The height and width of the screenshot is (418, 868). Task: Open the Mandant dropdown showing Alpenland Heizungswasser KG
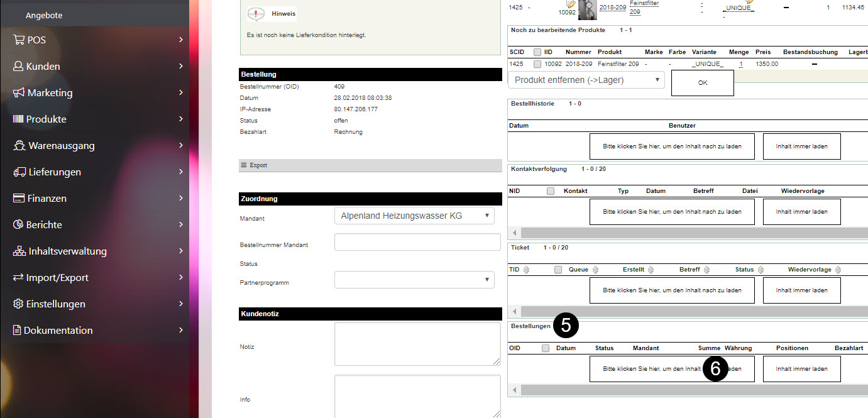[x=414, y=216]
